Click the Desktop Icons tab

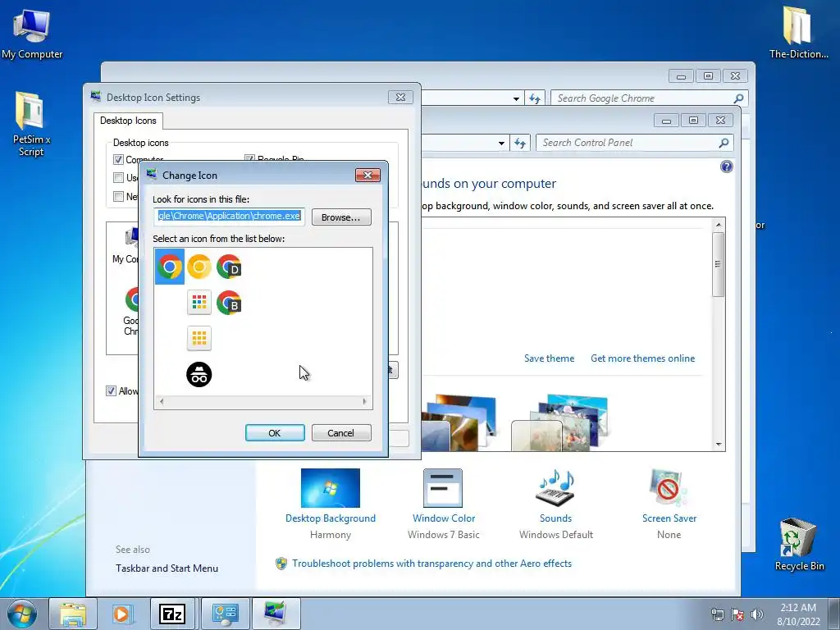pyautogui.click(x=128, y=121)
